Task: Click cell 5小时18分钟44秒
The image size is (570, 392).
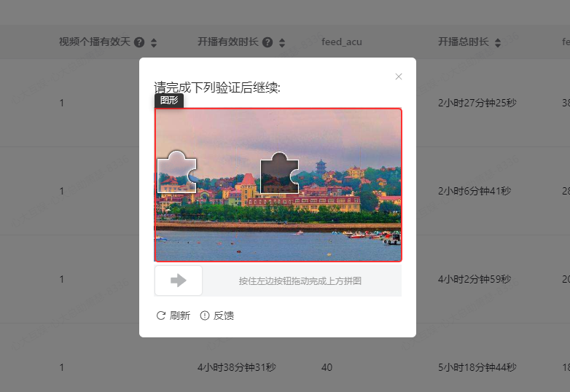Action: [477, 368]
